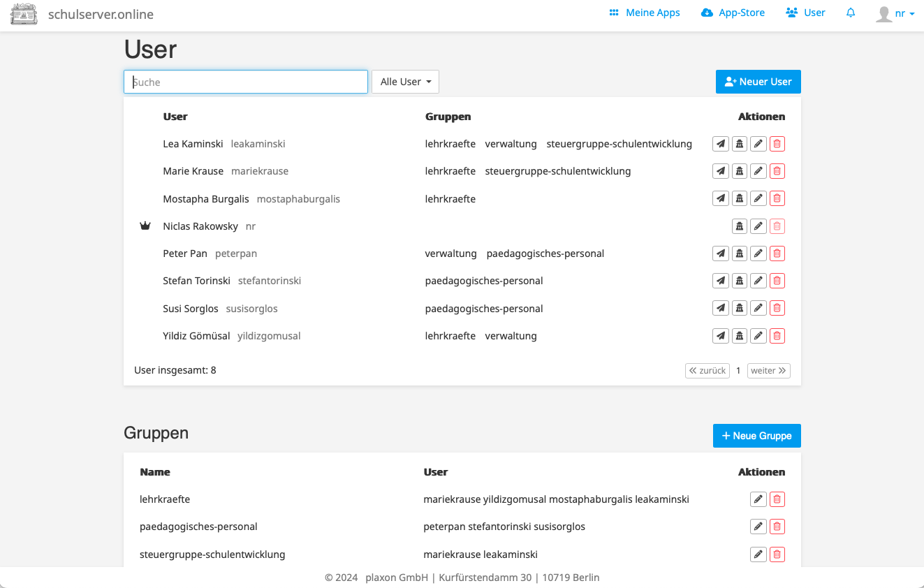Send invitation mail to Lea Kaminski

point(720,143)
